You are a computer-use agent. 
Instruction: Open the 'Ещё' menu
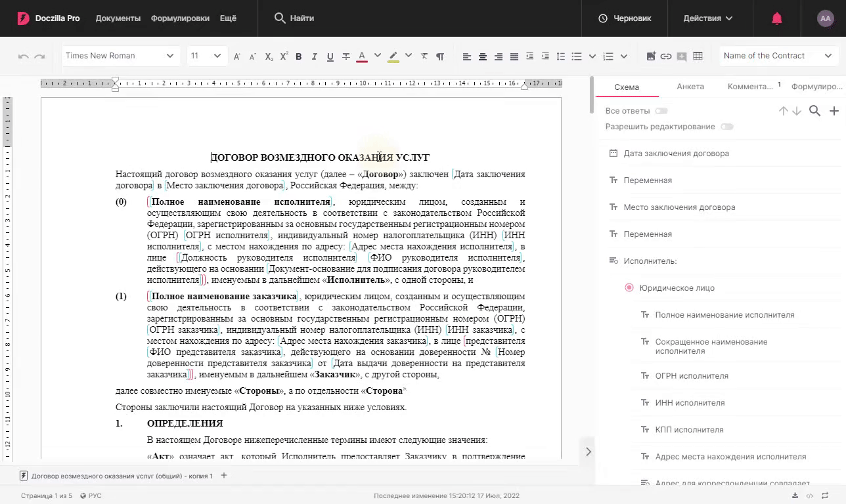[x=228, y=18]
